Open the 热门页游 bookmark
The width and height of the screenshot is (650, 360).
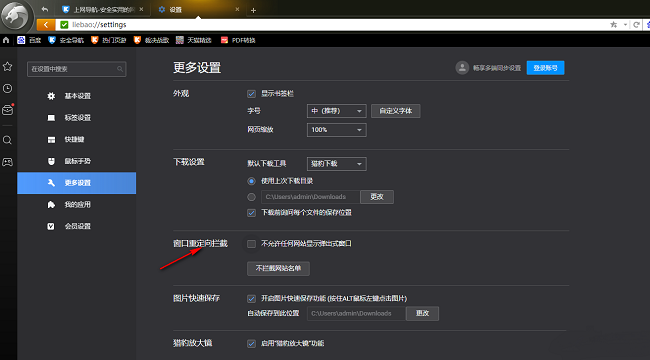point(109,40)
